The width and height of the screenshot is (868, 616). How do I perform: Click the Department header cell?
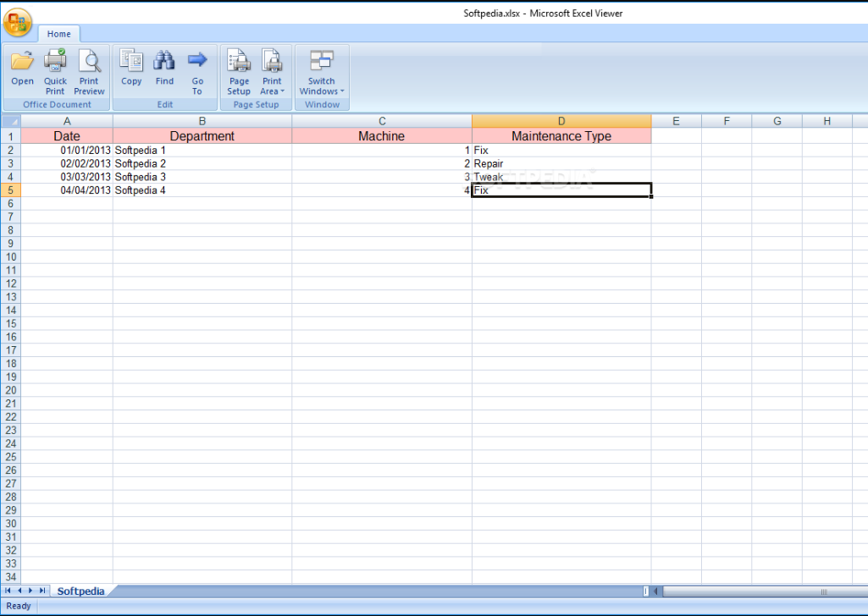pos(202,136)
